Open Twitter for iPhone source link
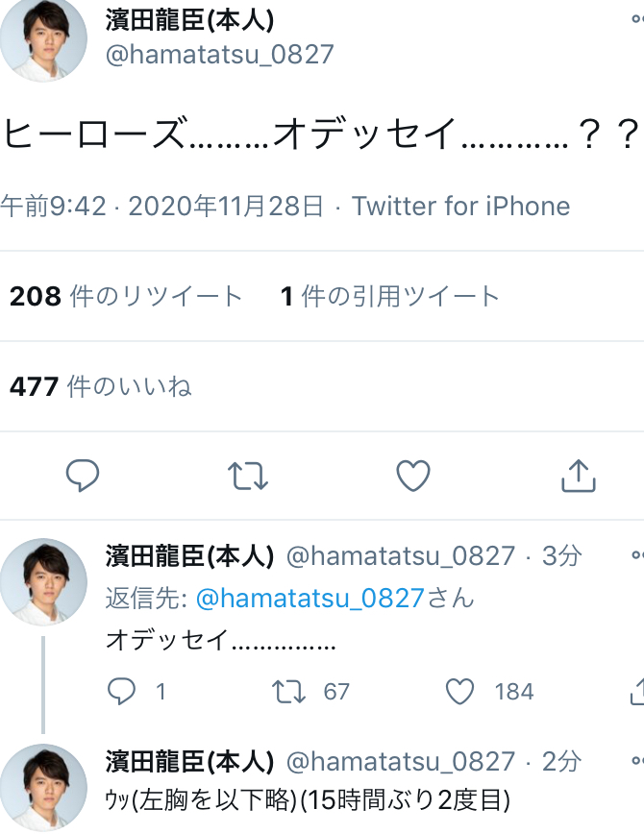644x834 pixels. 461,206
